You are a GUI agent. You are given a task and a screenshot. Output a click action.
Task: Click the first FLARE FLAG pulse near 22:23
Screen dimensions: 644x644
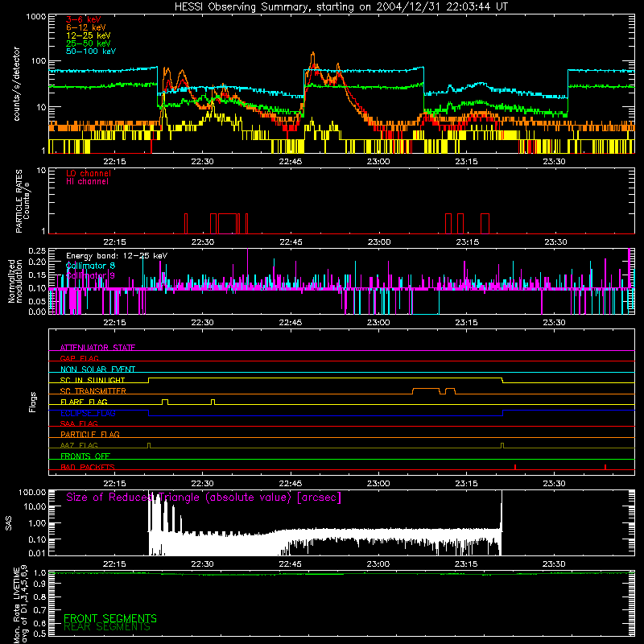(165, 402)
